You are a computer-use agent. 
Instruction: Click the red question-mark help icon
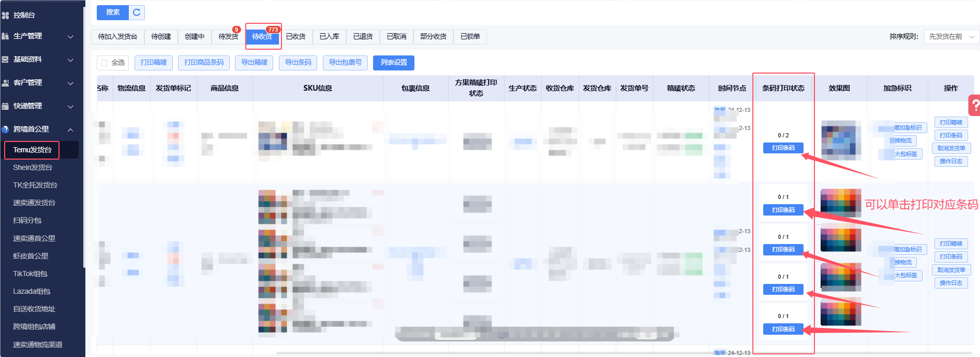click(975, 105)
